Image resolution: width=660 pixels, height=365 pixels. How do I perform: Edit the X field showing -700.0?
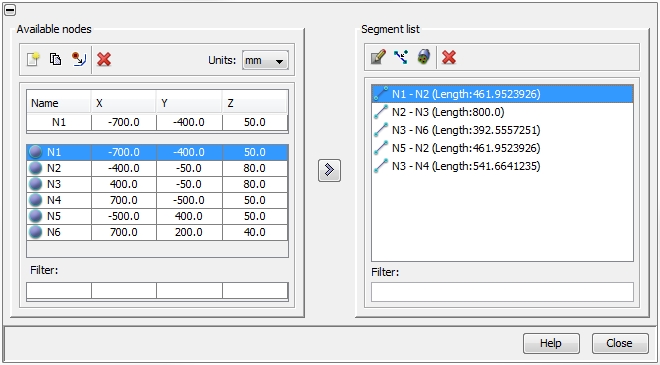pos(124,123)
